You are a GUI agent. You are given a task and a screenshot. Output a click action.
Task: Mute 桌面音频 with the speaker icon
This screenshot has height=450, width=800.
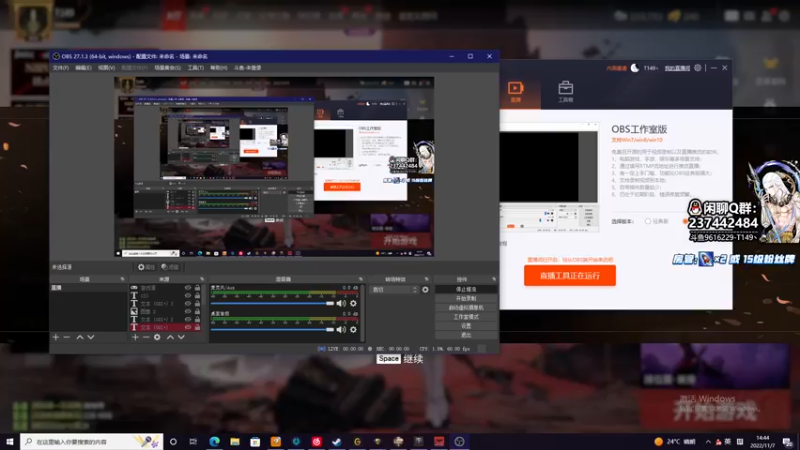(x=341, y=330)
